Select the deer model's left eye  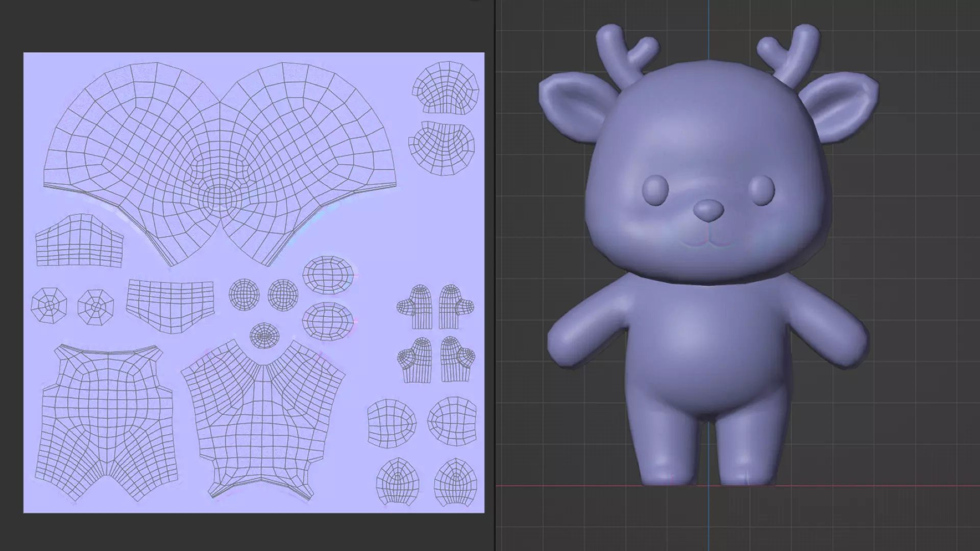(655, 190)
